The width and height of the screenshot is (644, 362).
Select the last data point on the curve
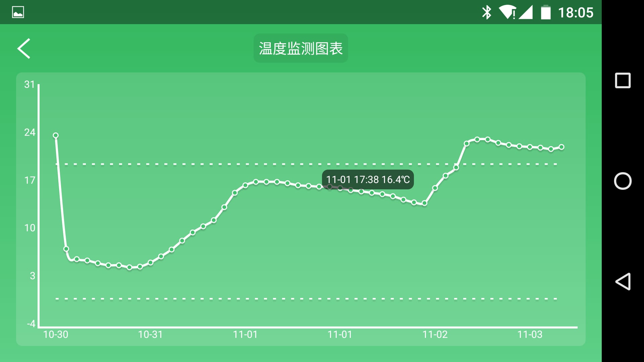(561, 147)
